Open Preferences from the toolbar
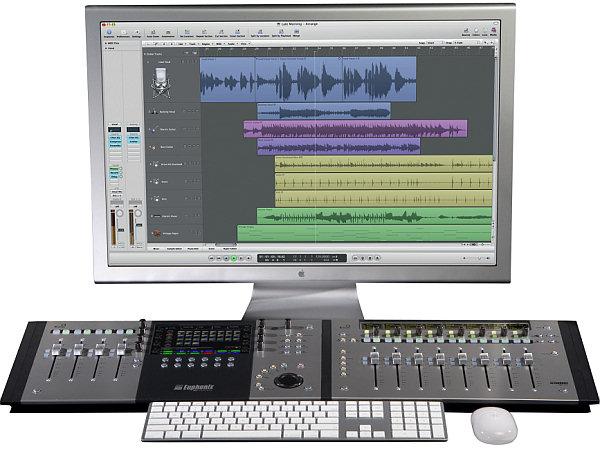Viewport: 600px width, 449px height. tap(124, 33)
